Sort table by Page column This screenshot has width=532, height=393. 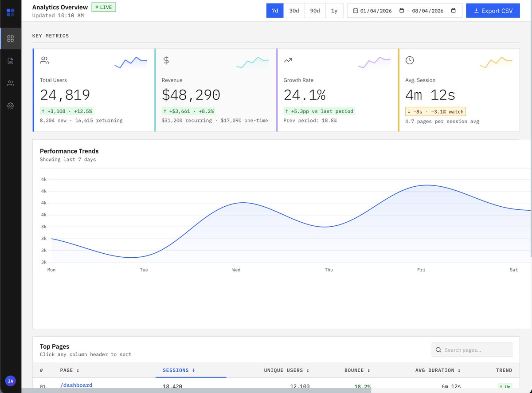click(x=70, y=370)
